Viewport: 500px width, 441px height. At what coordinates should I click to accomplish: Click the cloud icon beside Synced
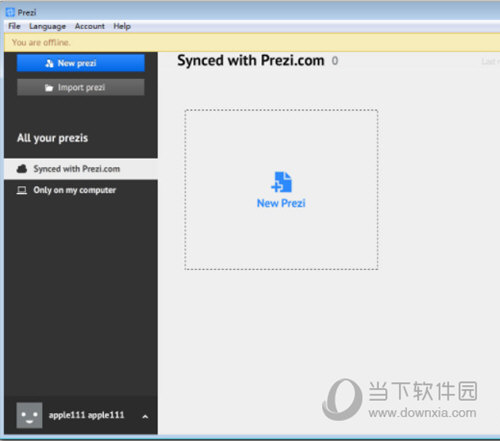22,169
